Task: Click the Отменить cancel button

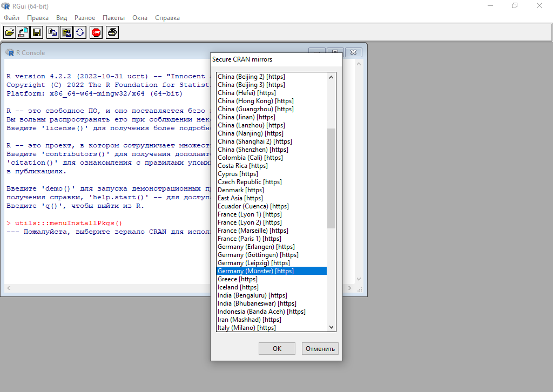Action: [320, 348]
